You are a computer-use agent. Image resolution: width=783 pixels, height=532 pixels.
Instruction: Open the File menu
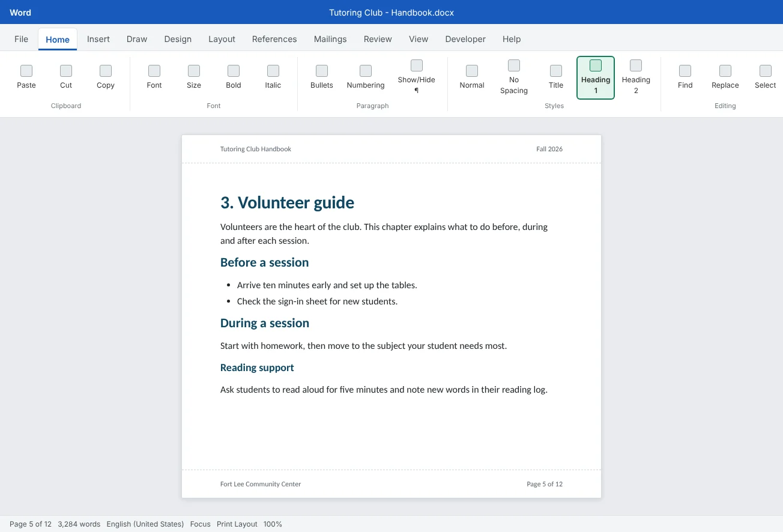pyautogui.click(x=21, y=39)
